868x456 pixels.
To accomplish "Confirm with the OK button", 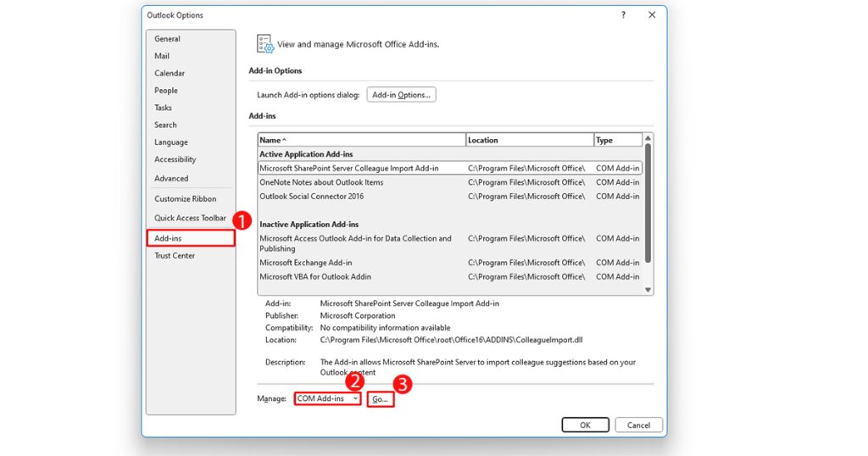I will tap(585, 425).
